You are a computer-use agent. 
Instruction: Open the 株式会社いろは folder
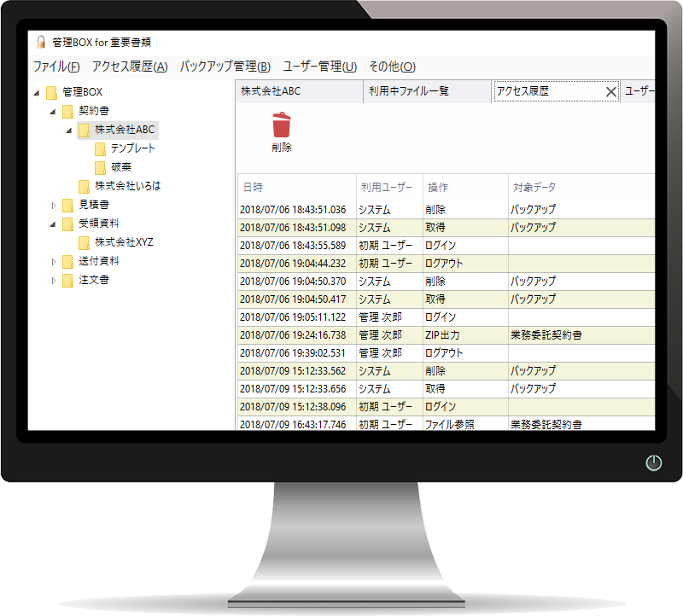pyautogui.click(x=127, y=186)
